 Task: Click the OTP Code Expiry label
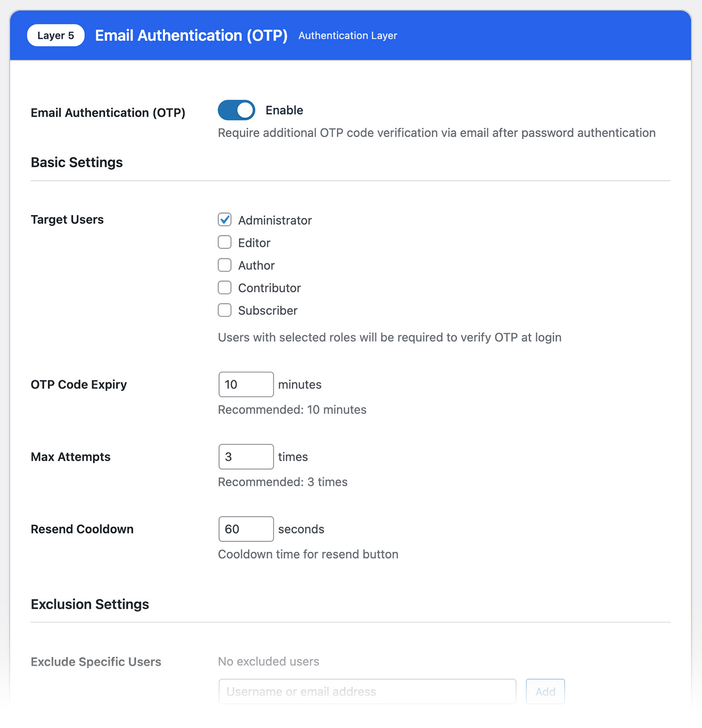click(x=79, y=385)
